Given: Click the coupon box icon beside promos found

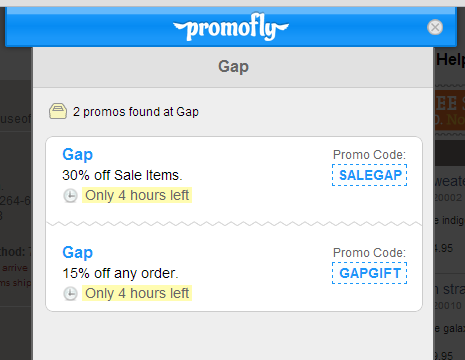Looking at the screenshot, I should click(58, 111).
